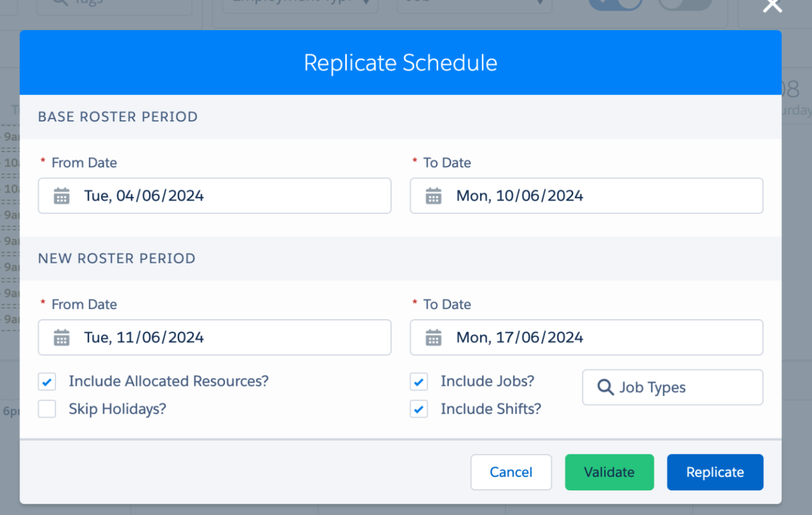
Task: Select base From Date field Tue, 04/06/2024
Action: (215, 196)
